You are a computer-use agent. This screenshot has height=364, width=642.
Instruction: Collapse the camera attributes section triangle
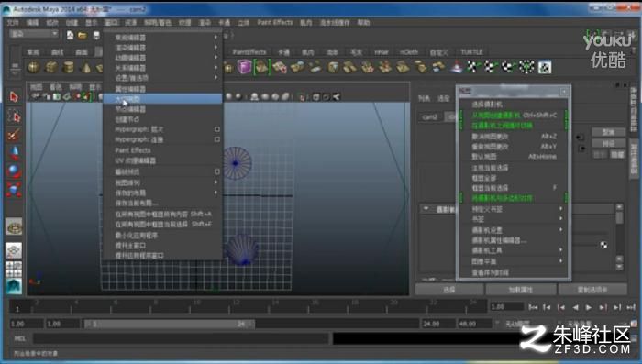(x=426, y=209)
